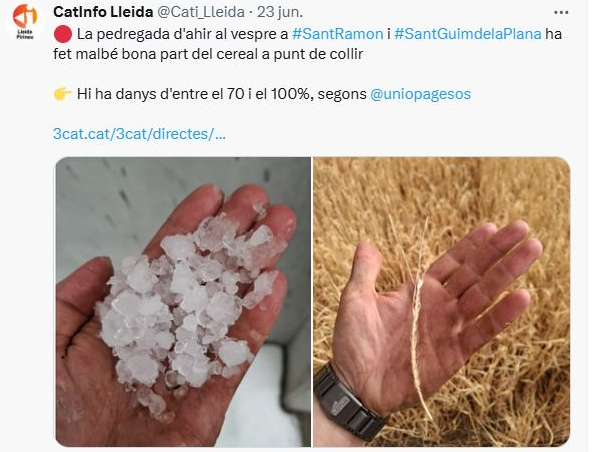Open the tweet timestamp 23 jun.
This screenshot has width=592, height=452.
pyautogui.click(x=280, y=12)
